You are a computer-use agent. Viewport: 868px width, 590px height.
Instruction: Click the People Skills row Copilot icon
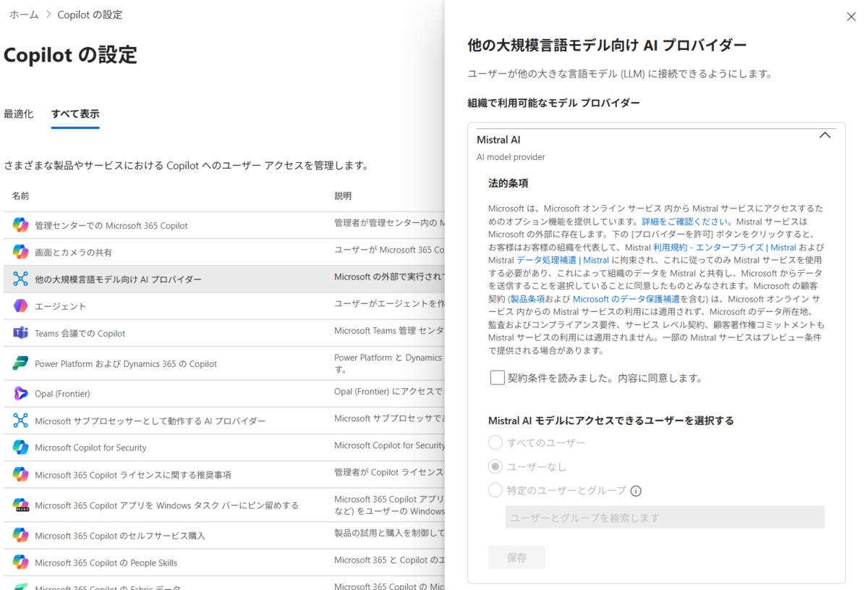click(x=20, y=562)
